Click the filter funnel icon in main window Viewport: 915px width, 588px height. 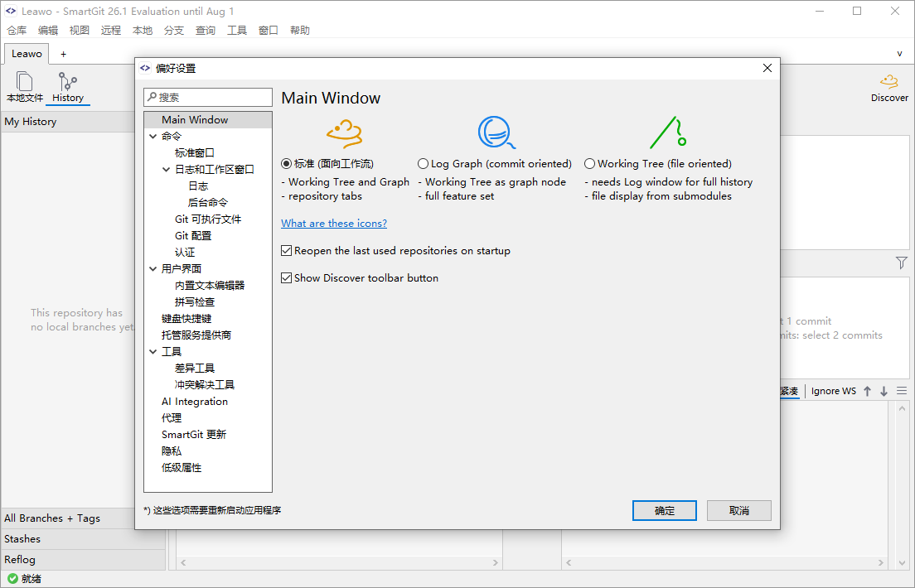[902, 263]
